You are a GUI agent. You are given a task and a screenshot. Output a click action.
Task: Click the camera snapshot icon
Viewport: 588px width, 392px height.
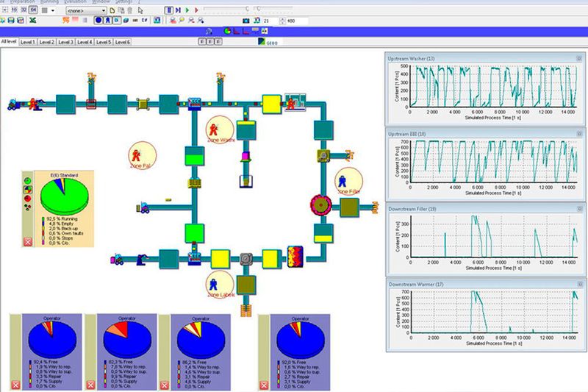(246, 21)
